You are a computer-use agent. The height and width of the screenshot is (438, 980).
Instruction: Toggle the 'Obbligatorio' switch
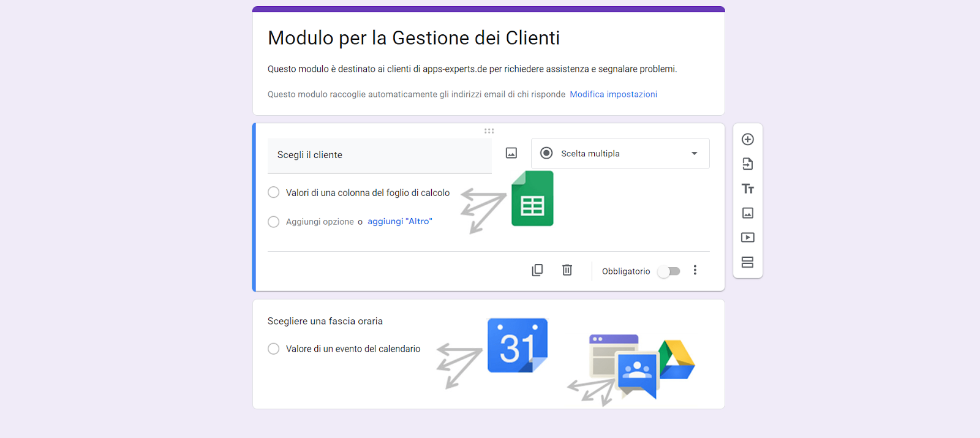click(x=669, y=271)
